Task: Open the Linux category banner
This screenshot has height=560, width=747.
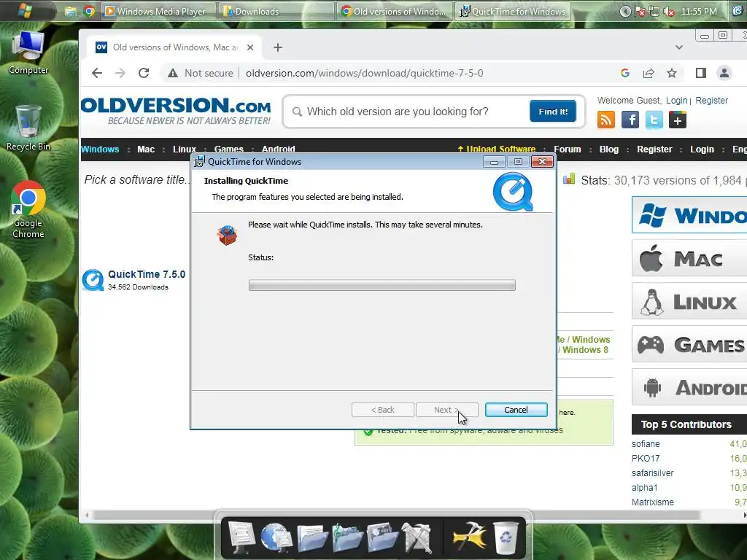Action: [689, 301]
